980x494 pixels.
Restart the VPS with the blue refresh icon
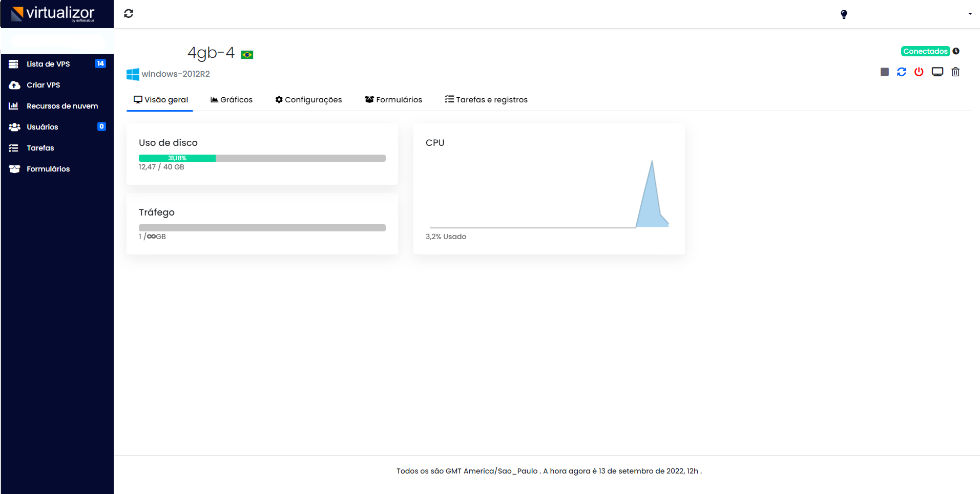tap(901, 72)
